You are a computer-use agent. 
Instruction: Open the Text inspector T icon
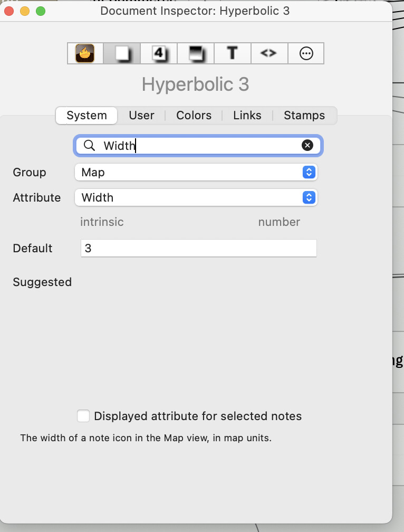(x=233, y=53)
